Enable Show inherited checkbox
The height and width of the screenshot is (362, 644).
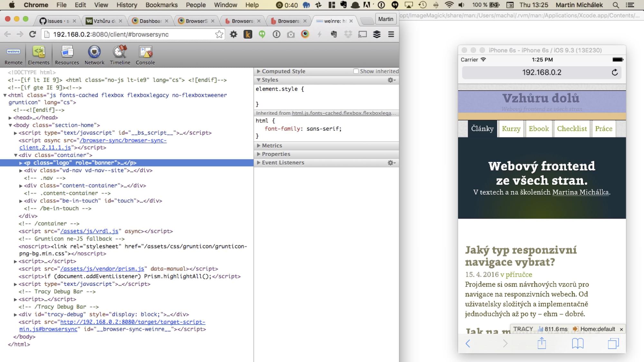click(x=356, y=71)
